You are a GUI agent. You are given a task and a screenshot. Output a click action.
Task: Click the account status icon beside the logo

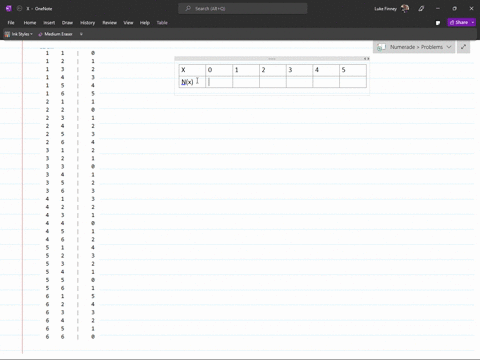[19, 9]
